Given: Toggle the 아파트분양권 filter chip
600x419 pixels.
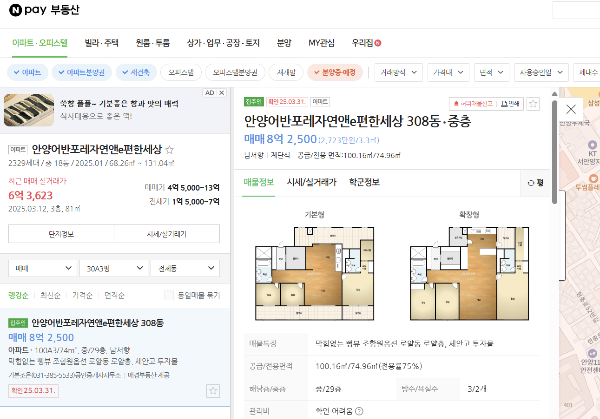Looking at the screenshot, I should [x=82, y=72].
